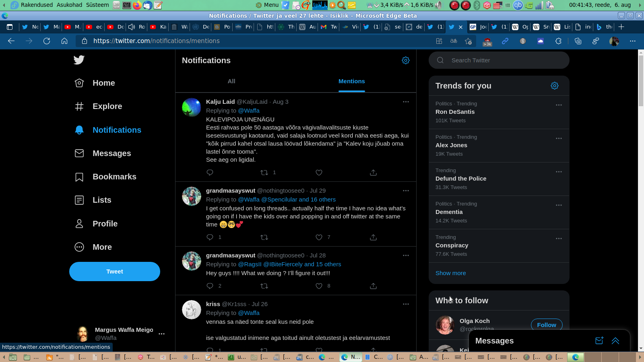
Task: Open browser home page button
Action: coord(64,41)
